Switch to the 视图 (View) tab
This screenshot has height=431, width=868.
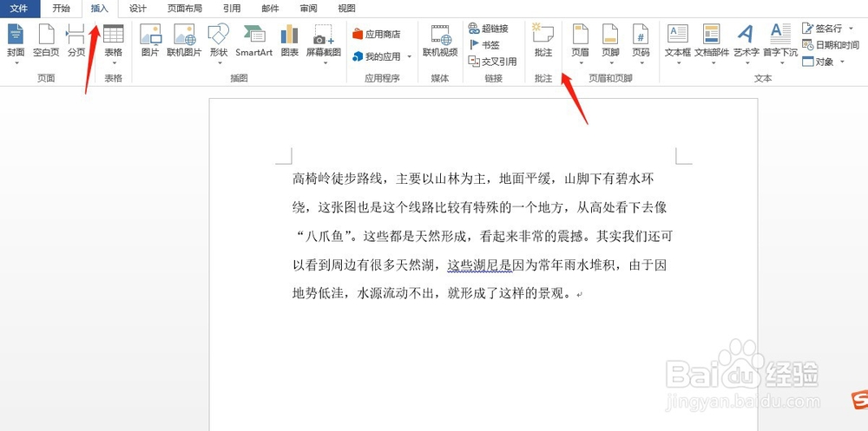point(346,9)
